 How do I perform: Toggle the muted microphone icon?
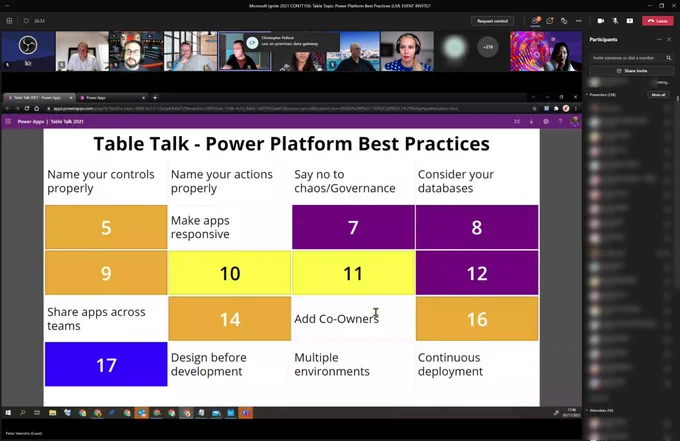pos(615,21)
